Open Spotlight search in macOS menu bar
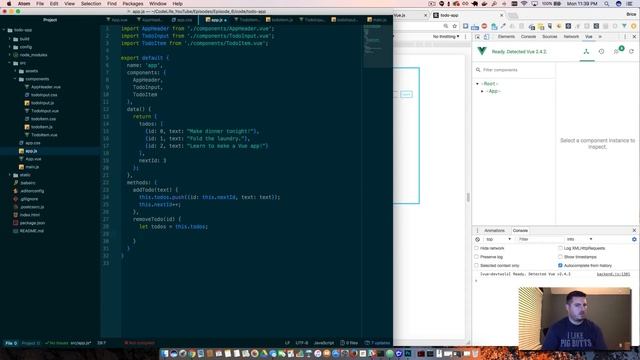 click(x=607, y=4)
